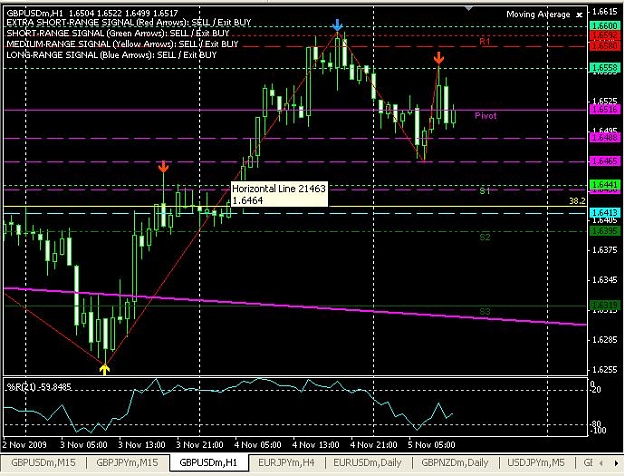Click the 38.2 Fibonacci level label
This screenshot has height=476, width=625.
[577, 201]
